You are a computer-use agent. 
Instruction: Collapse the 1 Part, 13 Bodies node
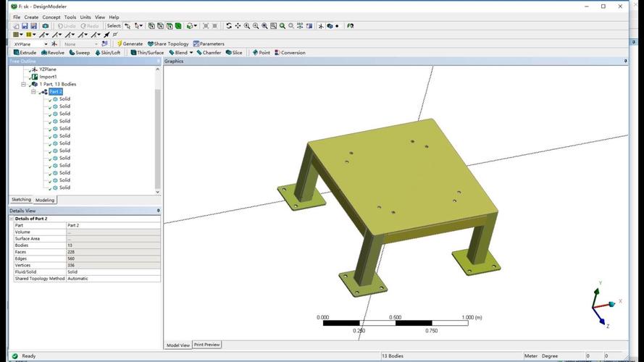click(24, 84)
